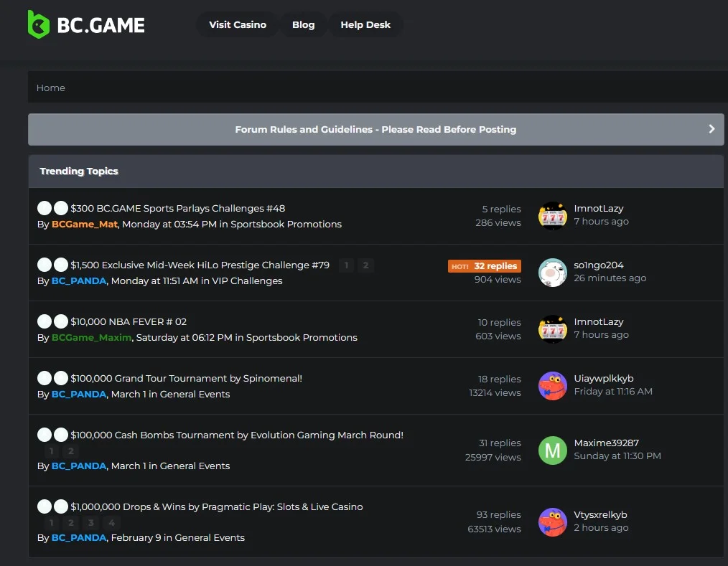Go to page 2 of Cash Bombs Tournament
This screenshot has height=566, width=728.
tap(70, 451)
